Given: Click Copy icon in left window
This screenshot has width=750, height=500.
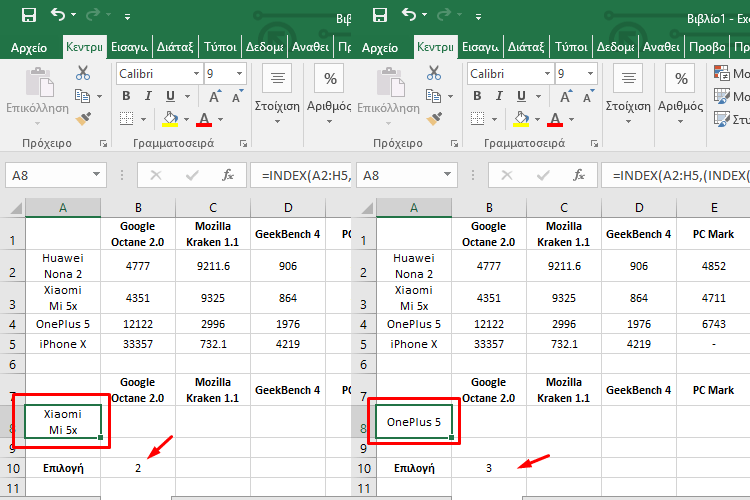Looking at the screenshot, I should pyautogui.click(x=82, y=96).
